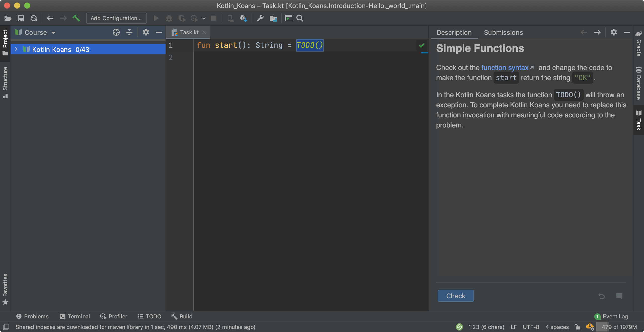Click the wrench settings icon in toolbar
This screenshot has width=644, height=332.
260,18
